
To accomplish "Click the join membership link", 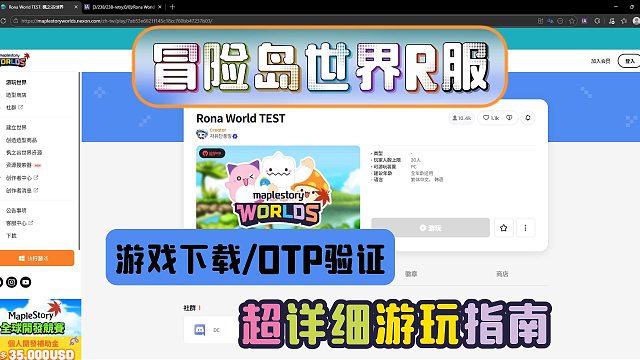I will point(600,61).
